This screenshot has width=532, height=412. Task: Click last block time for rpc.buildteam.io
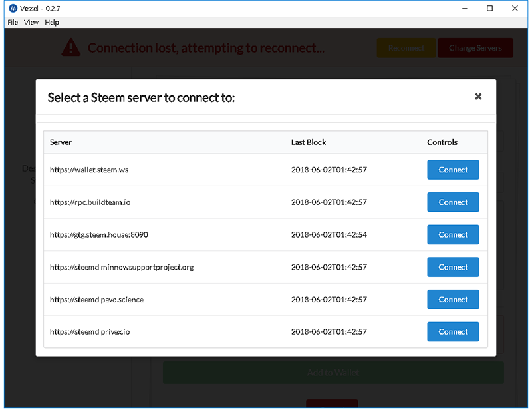(x=329, y=202)
